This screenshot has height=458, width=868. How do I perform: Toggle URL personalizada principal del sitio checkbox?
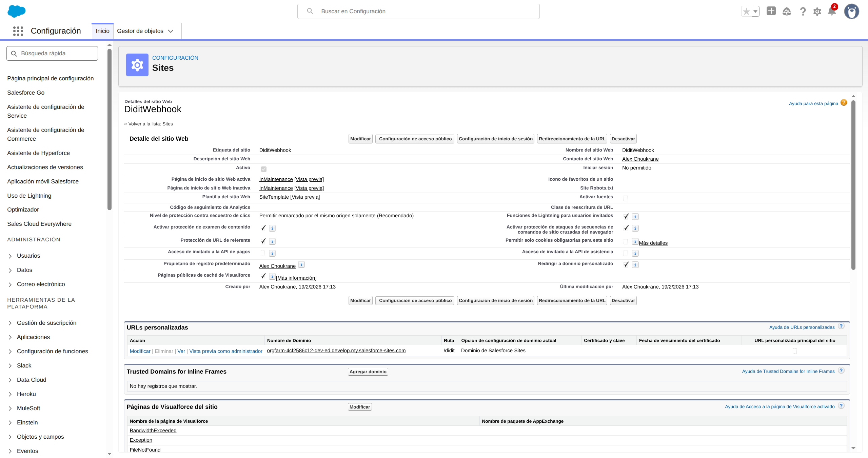(x=794, y=351)
